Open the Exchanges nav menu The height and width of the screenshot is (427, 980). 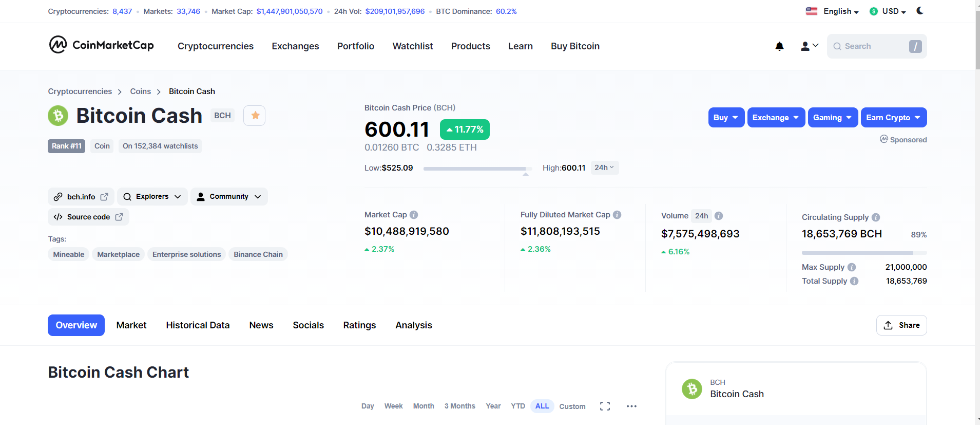click(295, 46)
